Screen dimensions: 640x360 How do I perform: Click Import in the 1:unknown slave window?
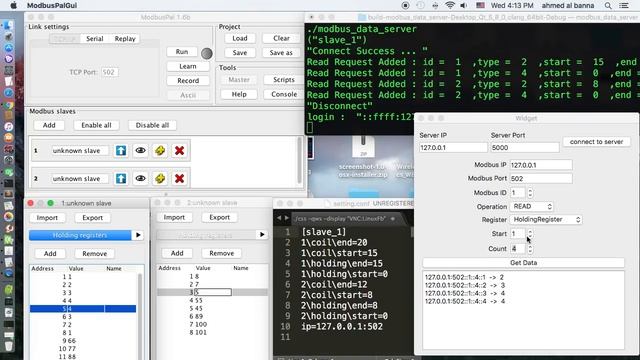[x=47, y=218]
